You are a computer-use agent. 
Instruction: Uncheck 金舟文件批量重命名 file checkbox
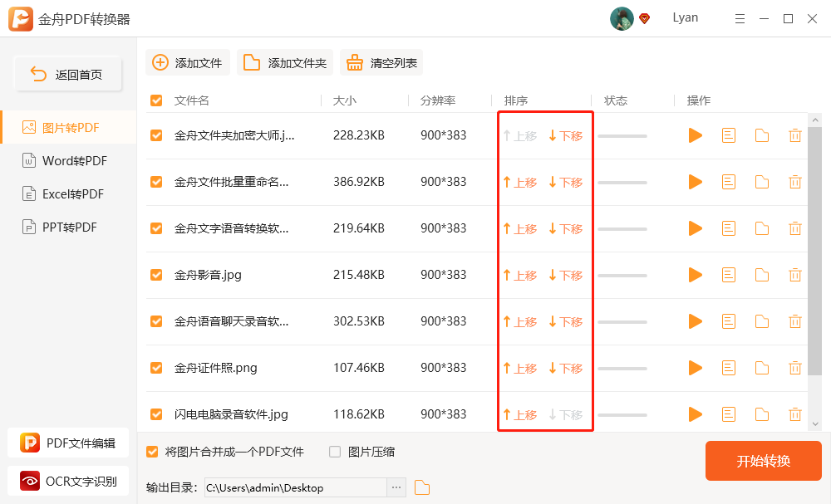[156, 182]
